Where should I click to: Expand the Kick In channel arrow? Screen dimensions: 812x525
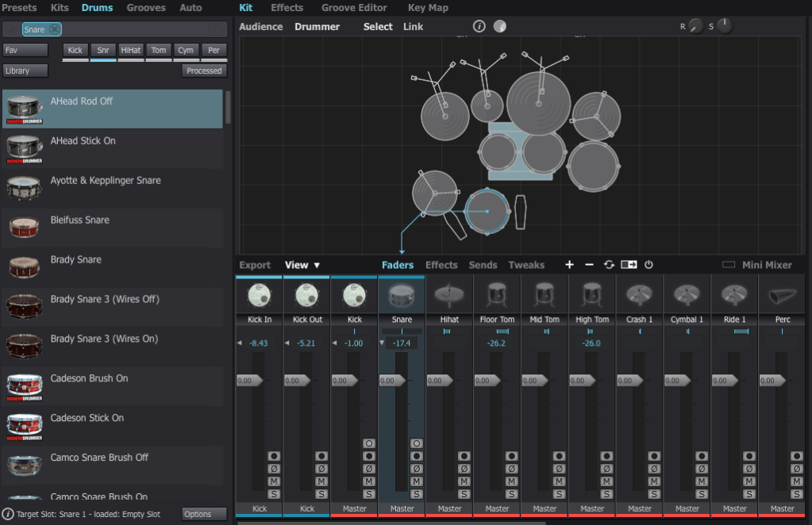click(x=240, y=343)
